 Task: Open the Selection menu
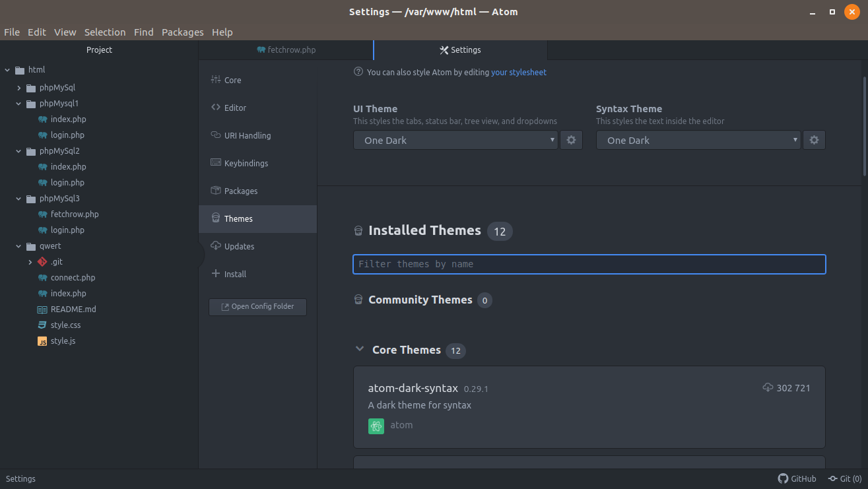pyautogui.click(x=105, y=32)
